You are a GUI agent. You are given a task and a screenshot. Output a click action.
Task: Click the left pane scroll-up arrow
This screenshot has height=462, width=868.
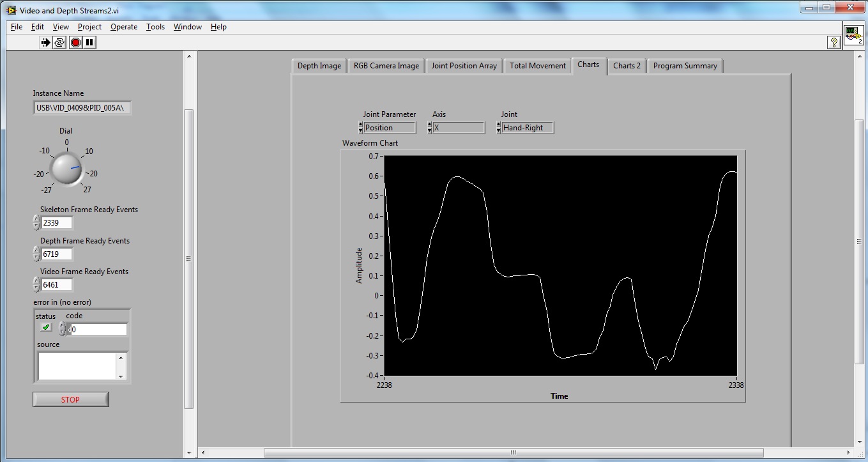(x=188, y=56)
